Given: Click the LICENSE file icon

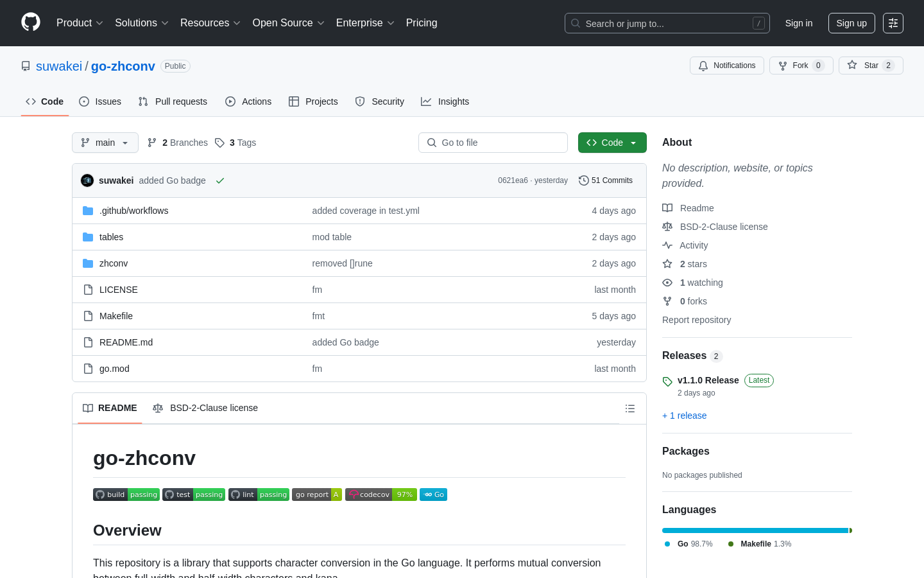Looking at the screenshot, I should [88, 290].
